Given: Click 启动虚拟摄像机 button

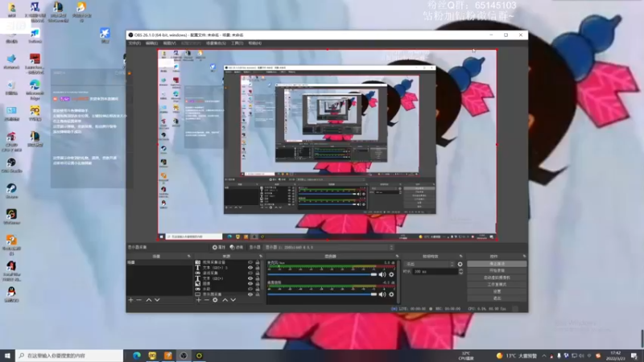Looking at the screenshot, I should pyautogui.click(x=497, y=278).
